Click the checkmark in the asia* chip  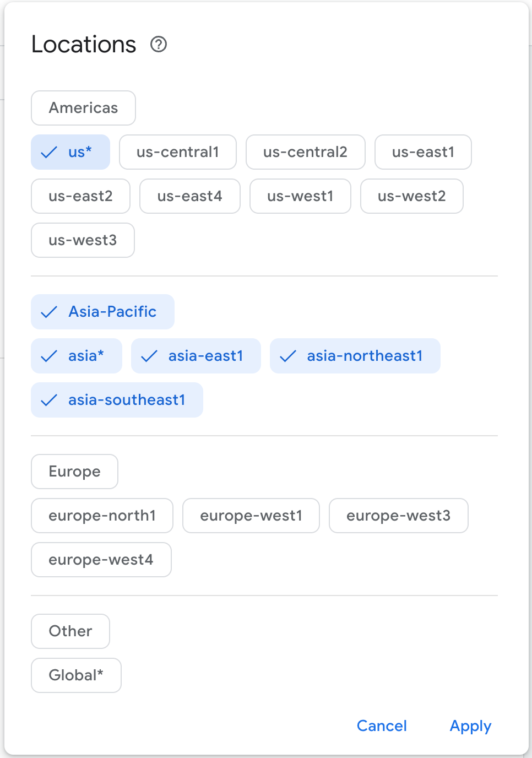click(x=50, y=356)
